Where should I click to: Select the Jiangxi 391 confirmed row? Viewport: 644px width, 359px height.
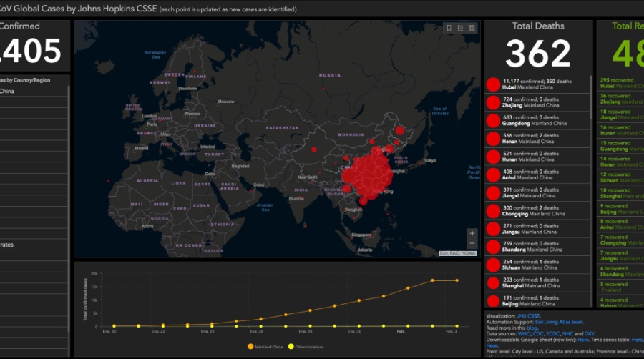pos(537,192)
